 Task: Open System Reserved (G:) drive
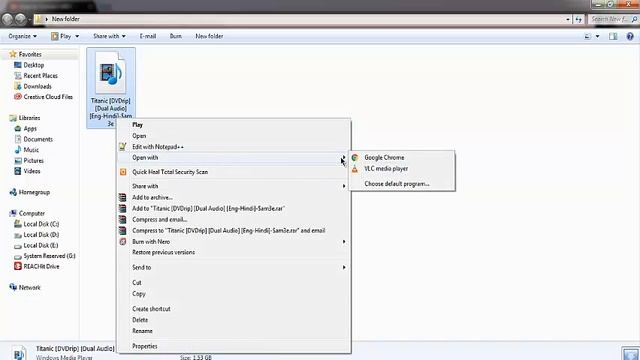[49, 256]
